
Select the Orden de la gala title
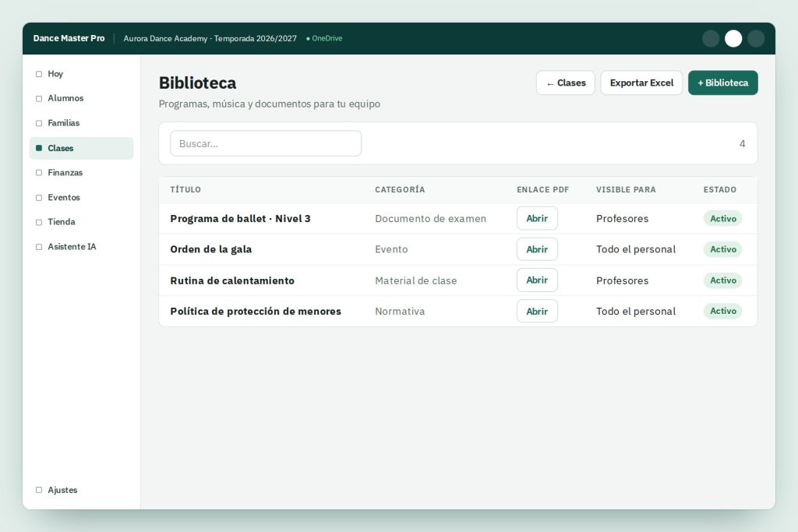tap(210, 249)
